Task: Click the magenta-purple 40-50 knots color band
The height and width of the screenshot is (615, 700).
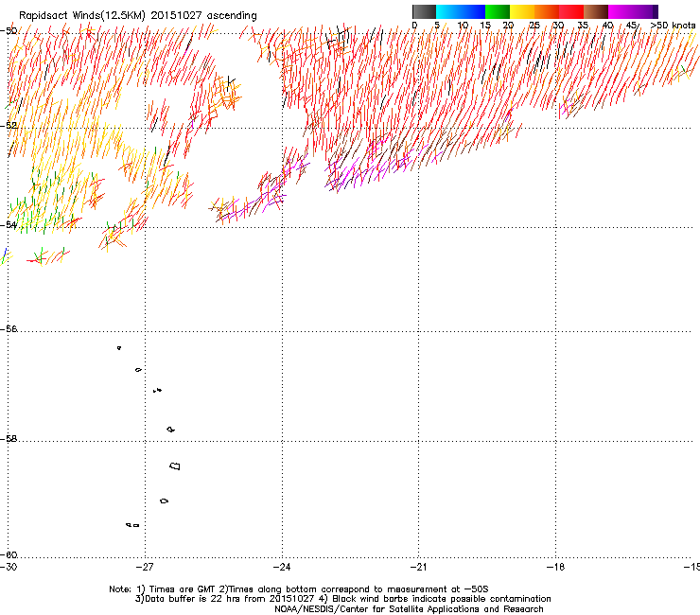Action: pyautogui.click(x=633, y=11)
